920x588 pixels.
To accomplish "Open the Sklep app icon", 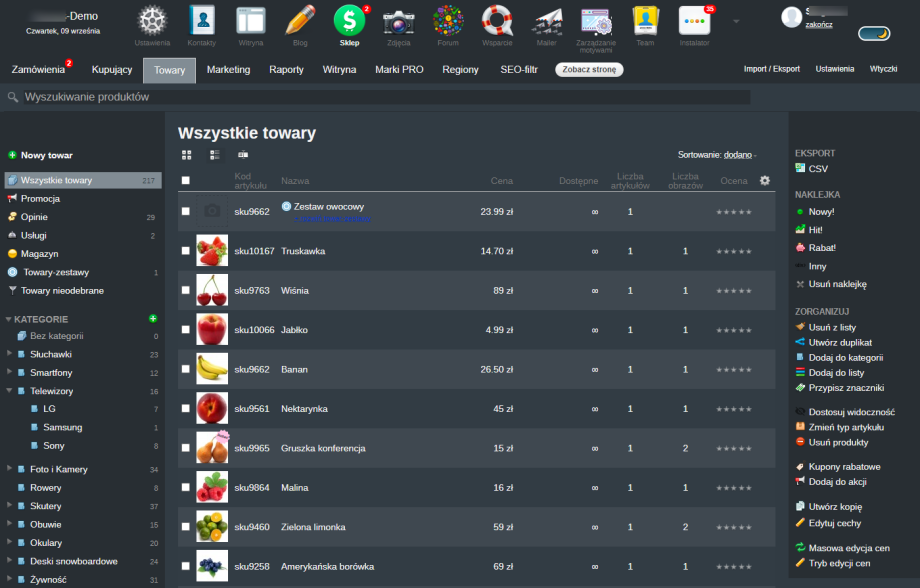I will tap(349, 21).
